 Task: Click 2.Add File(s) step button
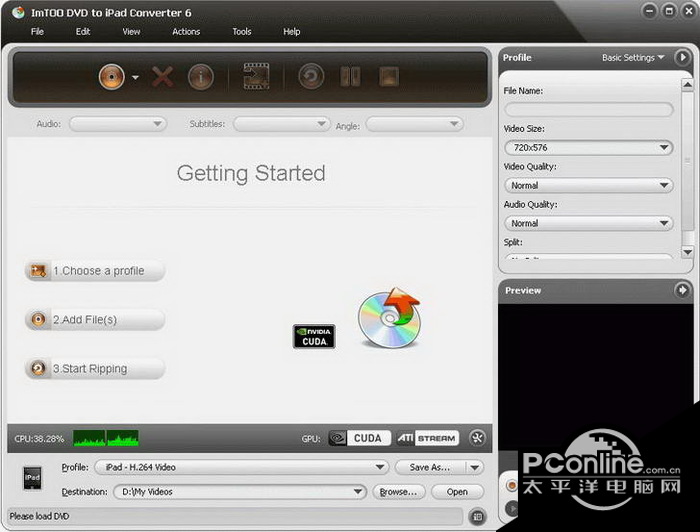[x=95, y=320]
